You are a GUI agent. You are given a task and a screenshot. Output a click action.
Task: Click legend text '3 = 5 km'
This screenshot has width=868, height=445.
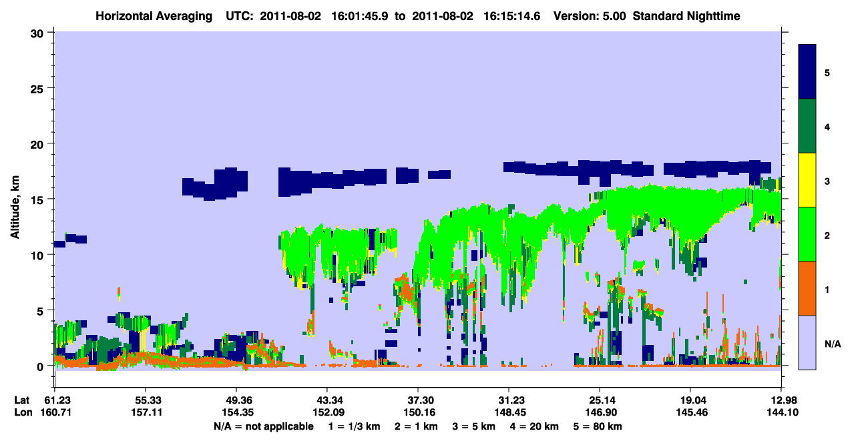[474, 426]
